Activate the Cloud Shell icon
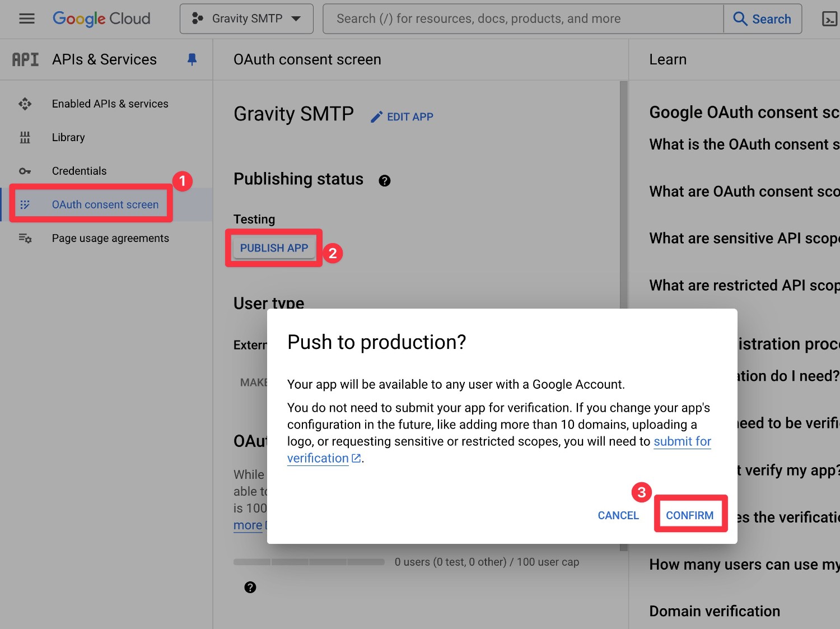Screen dimensions: 840x629 tap(829, 19)
